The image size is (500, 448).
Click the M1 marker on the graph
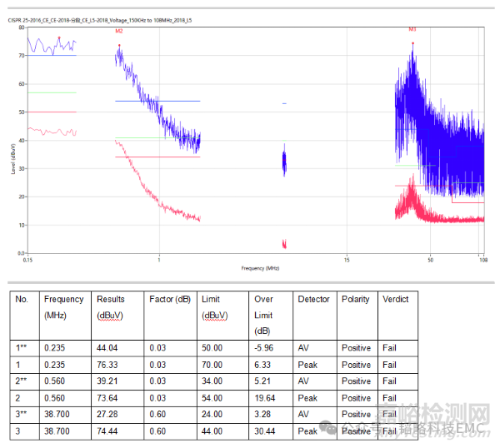click(x=412, y=30)
